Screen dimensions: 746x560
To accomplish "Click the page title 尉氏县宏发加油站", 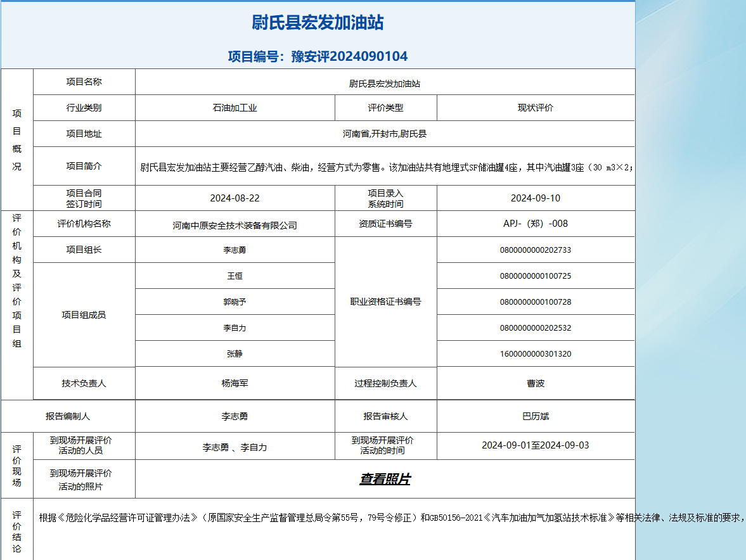I will point(318,22).
